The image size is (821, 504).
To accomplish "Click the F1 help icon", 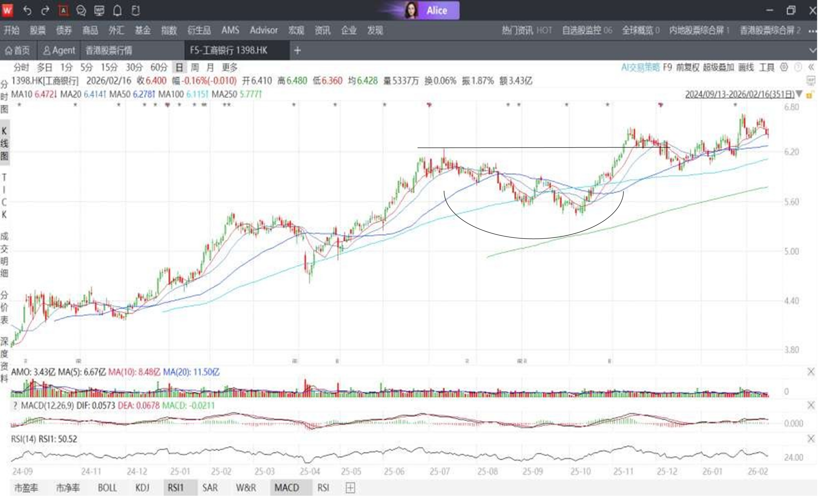I will click(x=135, y=11).
